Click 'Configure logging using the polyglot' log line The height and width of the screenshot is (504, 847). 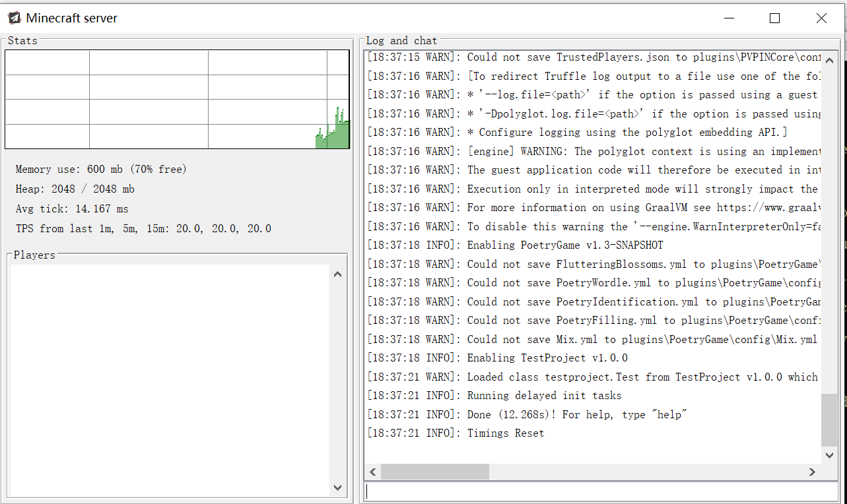(x=578, y=132)
